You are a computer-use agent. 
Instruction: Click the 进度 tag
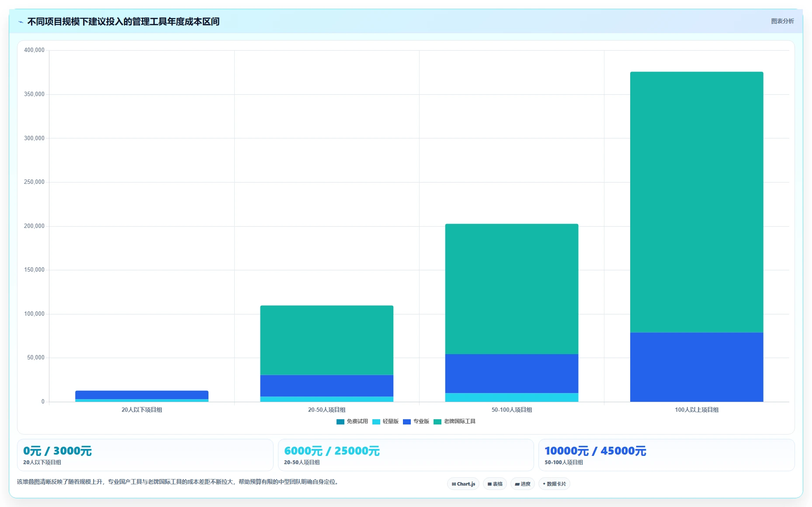point(523,484)
